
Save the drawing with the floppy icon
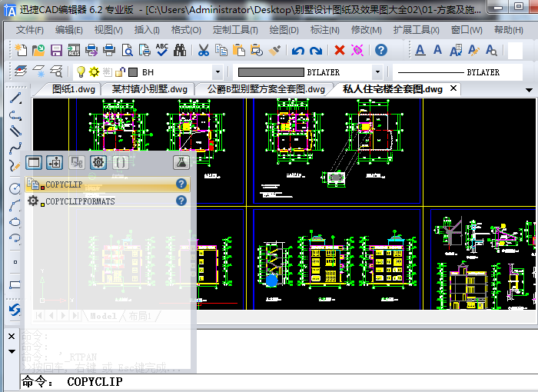pos(56,50)
